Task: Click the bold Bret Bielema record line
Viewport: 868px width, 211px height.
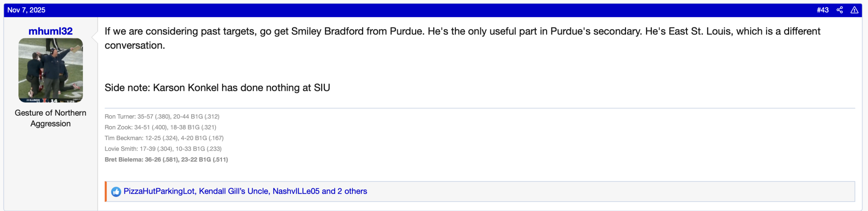Action: coord(166,160)
